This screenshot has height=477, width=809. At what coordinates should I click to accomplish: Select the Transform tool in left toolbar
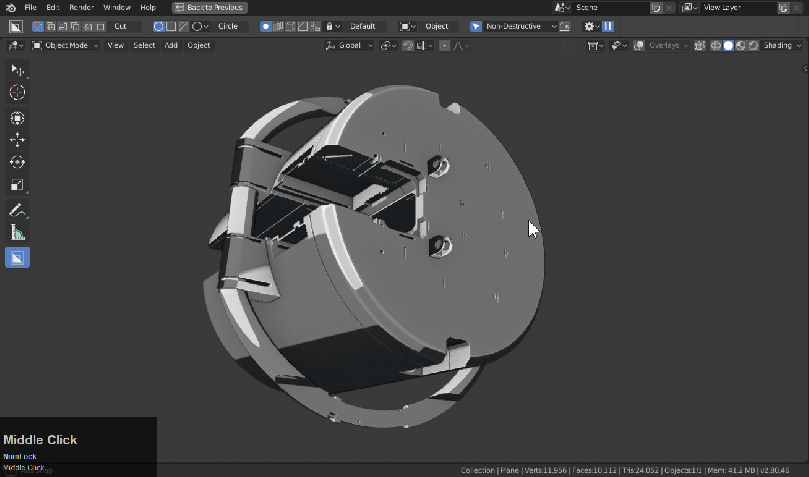[17, 118]
